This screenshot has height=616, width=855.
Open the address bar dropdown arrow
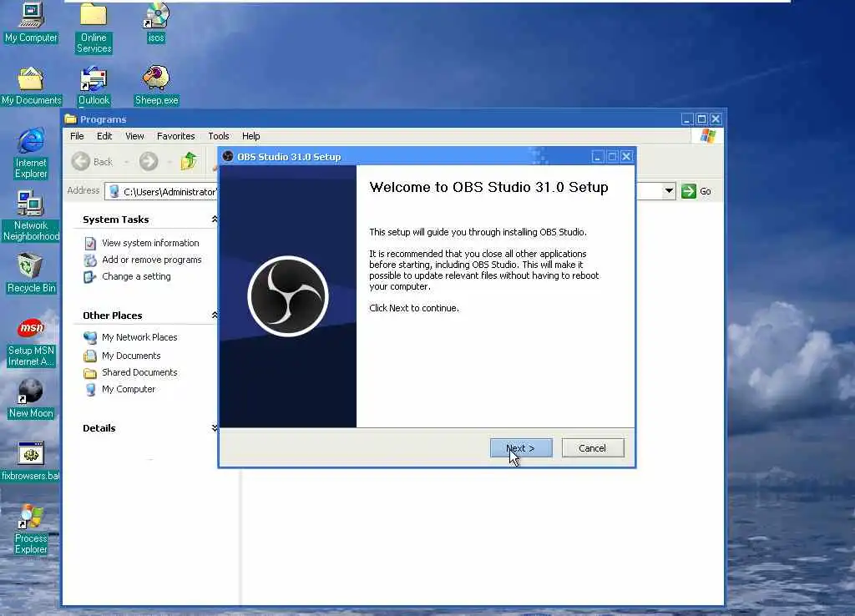(669, 191)
